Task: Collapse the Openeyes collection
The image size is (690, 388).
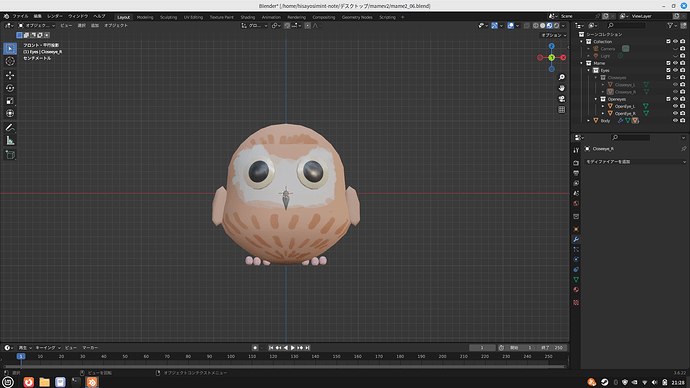Action: click(x=596, y=99)
